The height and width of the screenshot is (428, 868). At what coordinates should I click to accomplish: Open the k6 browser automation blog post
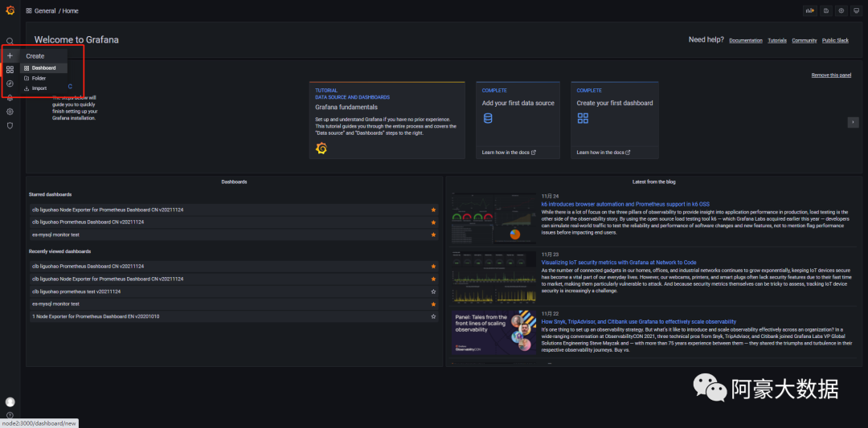pos(625,204)
